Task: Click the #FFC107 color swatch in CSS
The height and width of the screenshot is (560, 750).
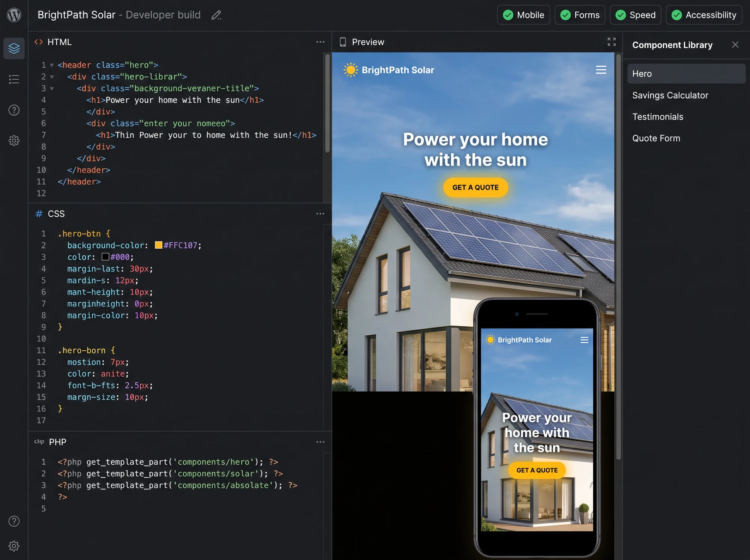Action: [x=159, y=245]
